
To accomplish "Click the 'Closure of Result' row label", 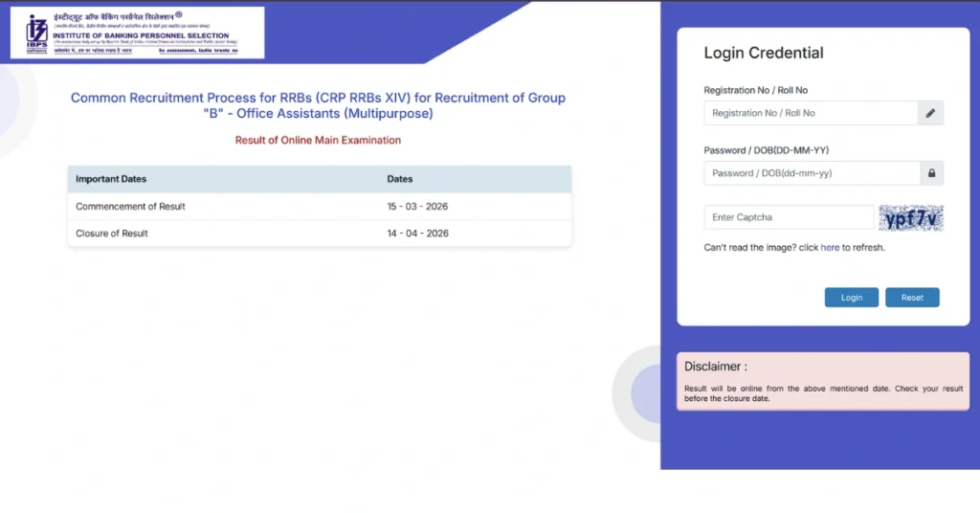I will (111, 234).
